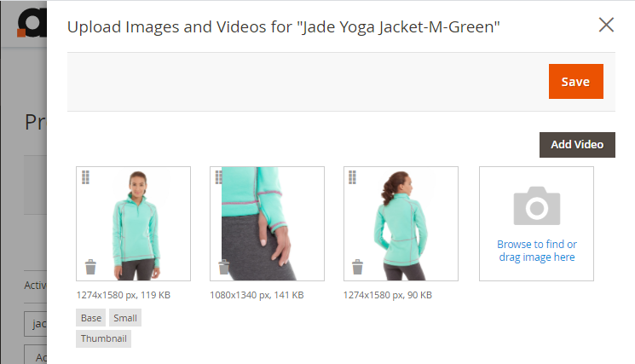Close the upload images dialog

point(606,25)
